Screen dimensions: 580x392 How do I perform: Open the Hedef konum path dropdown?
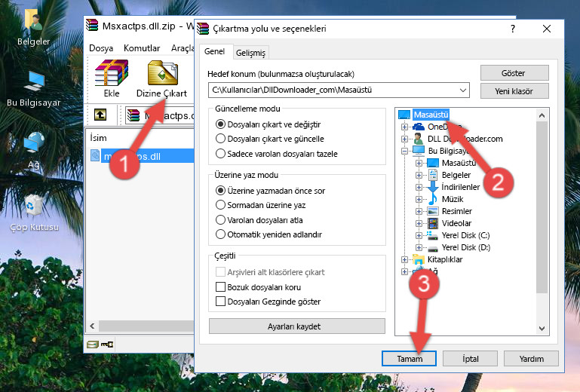[x=463, y=90]
